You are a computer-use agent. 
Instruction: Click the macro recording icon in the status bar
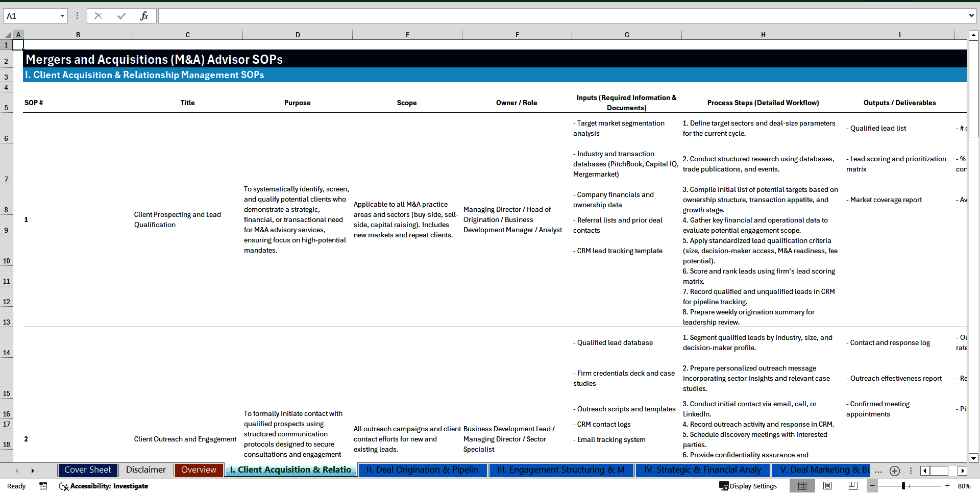pyautogui.click(x=43, y=486)
